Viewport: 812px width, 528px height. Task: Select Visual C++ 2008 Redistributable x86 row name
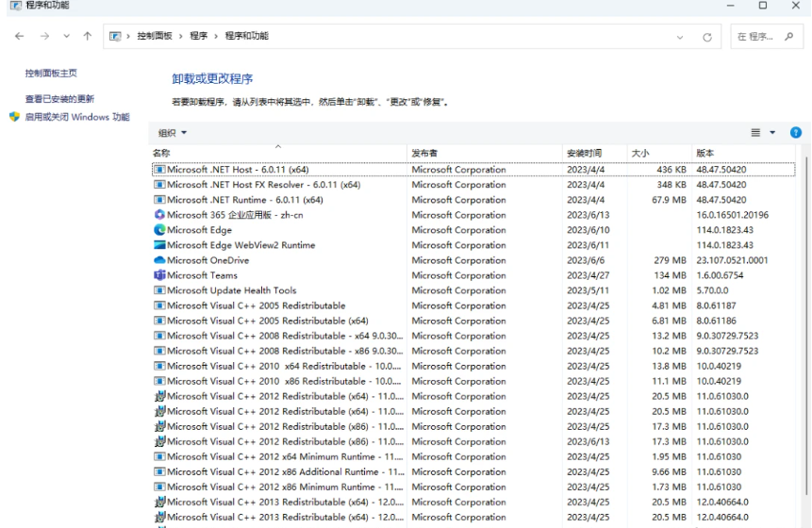coord(285,351)
